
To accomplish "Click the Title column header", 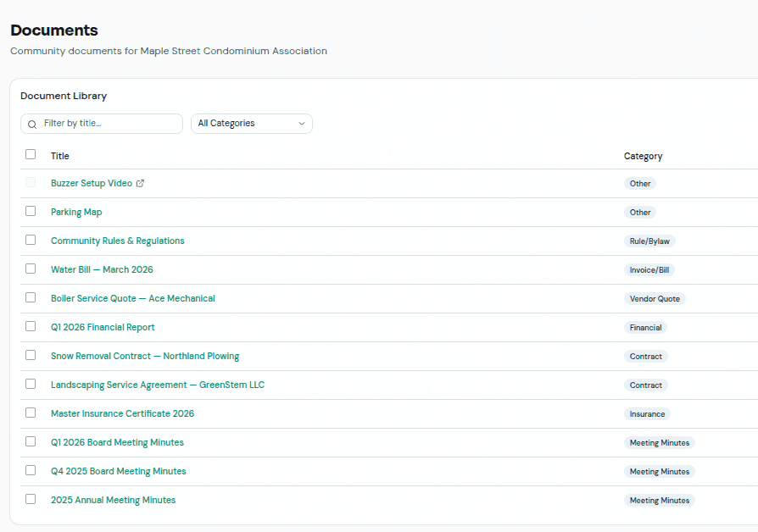I will (60, 156).
